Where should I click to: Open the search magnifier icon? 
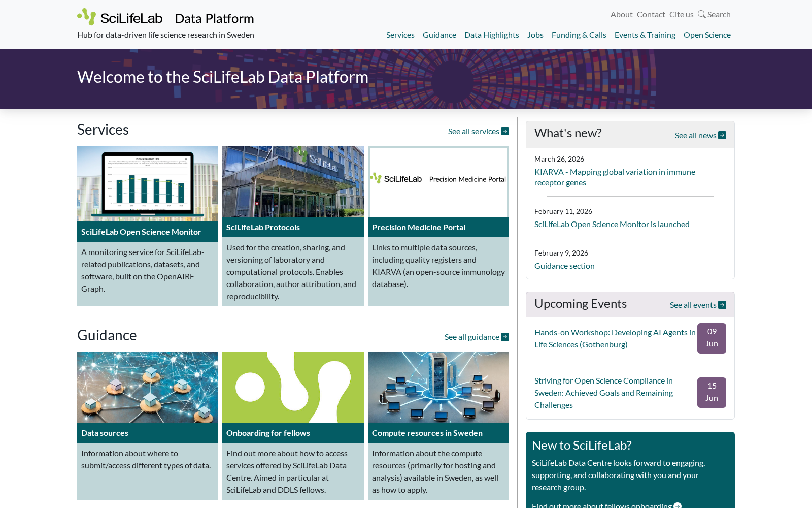(701, 14)
